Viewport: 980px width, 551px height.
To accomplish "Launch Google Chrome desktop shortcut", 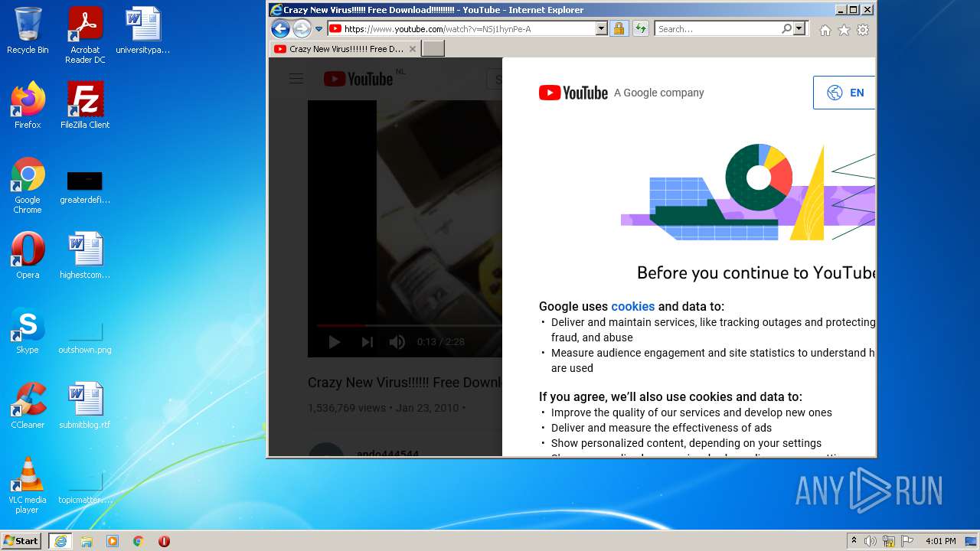I will 28,185.
